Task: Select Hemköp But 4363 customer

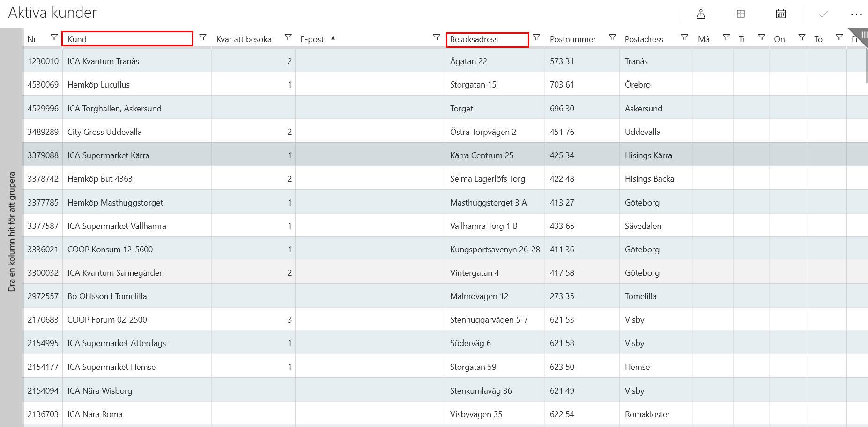Action: point(100,179)
